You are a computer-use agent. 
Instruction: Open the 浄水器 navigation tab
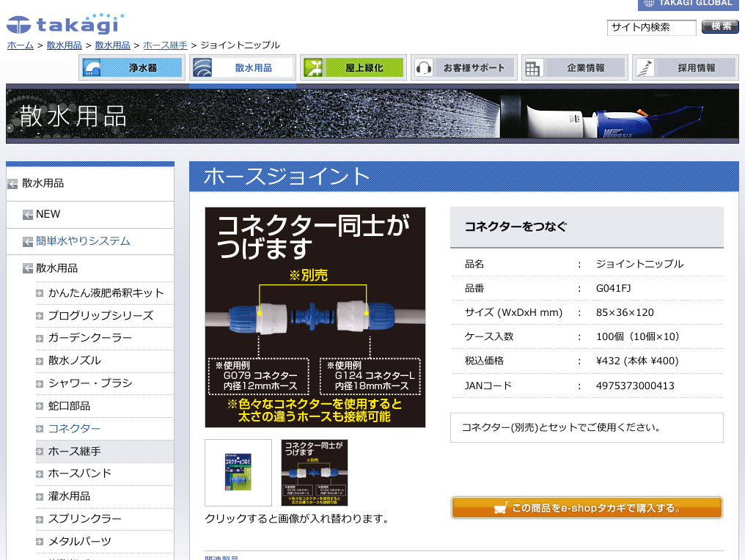(131, 68)
